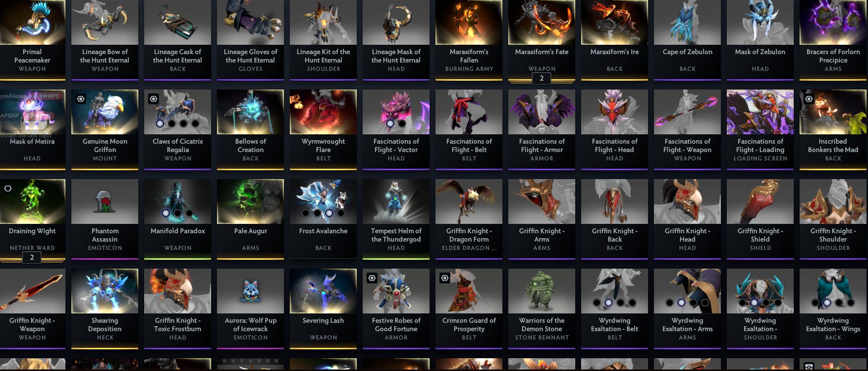
Task: Select the last style dot on Claws of Cicatrix Regalia
Action: [195, 124]
